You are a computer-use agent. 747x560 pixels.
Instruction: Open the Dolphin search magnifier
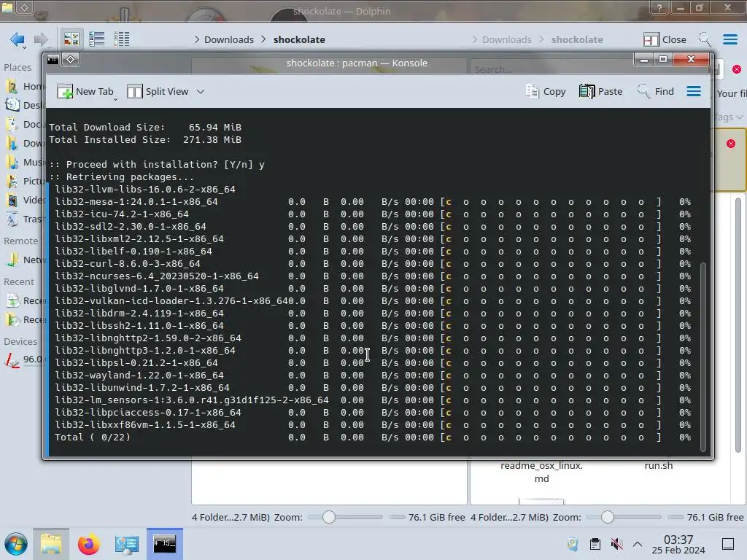pos(705,39)
